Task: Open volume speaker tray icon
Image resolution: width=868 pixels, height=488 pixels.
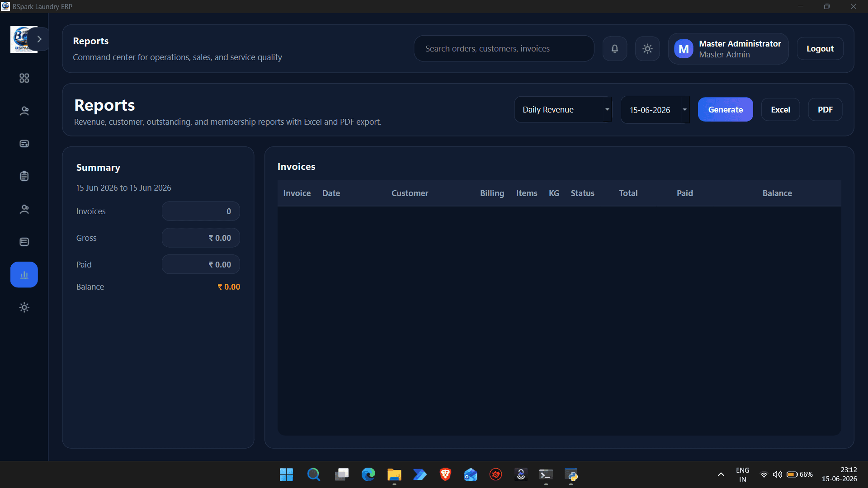Action: tap(777, 474)
